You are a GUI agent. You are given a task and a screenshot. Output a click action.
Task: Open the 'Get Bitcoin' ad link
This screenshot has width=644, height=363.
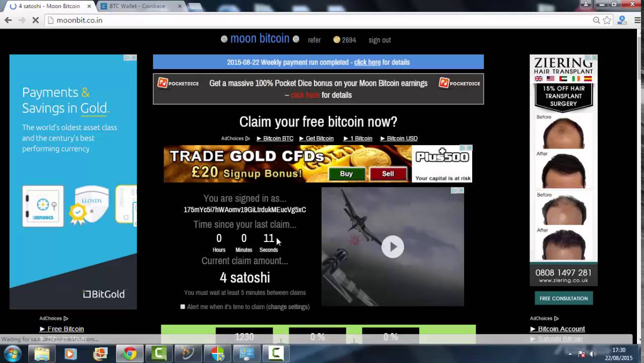[x=316, y=139]
